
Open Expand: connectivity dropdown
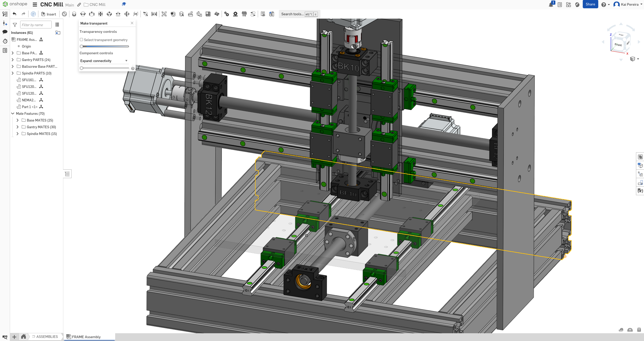point(104,61)
